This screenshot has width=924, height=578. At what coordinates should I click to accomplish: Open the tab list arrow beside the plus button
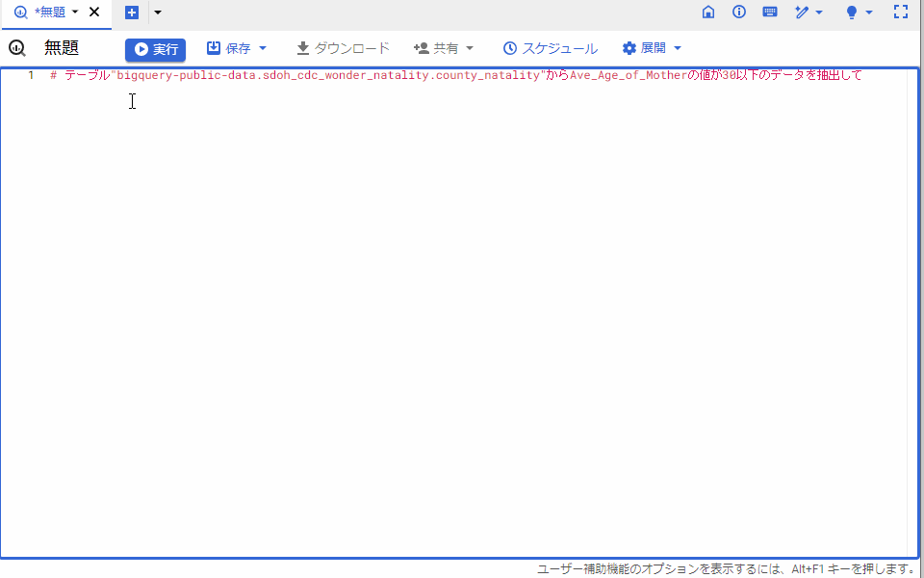point(156,13)
